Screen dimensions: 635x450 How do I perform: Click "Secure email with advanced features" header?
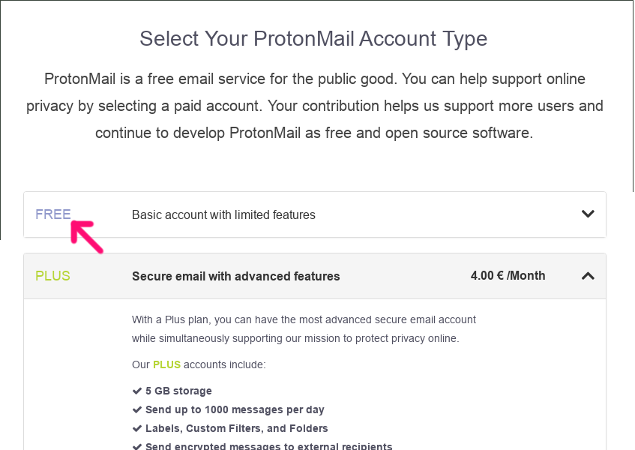pos(236,276)
